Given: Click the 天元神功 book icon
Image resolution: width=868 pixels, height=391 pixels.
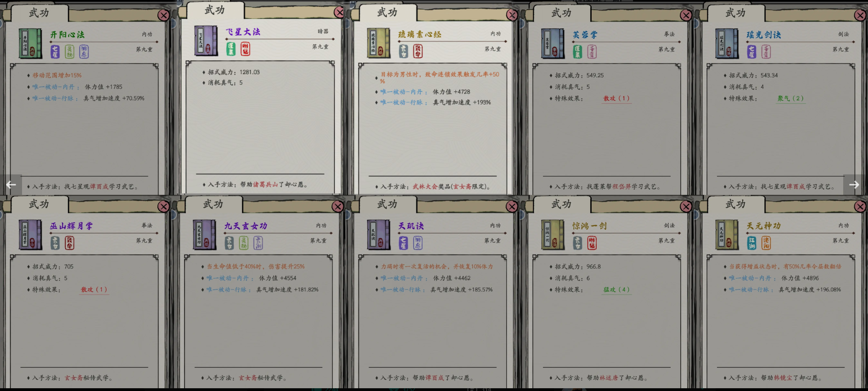Looking at the screenshot, I should coord(727,235).
